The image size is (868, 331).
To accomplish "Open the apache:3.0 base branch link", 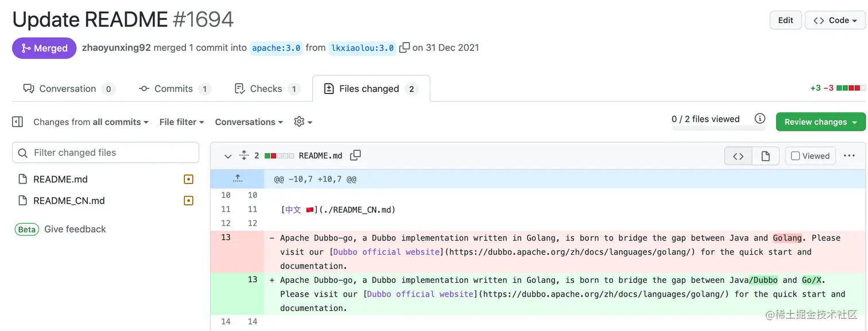I will click(x=276, y=48).
